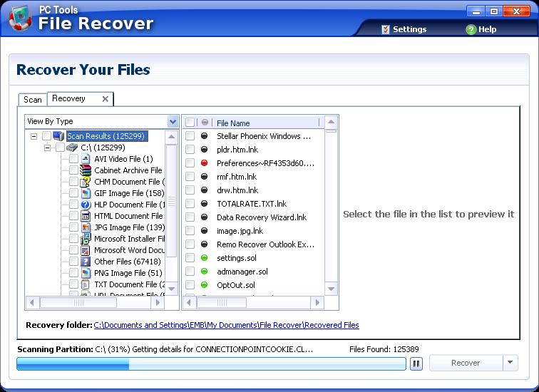Close the Recovery tab

coord(106,99)
